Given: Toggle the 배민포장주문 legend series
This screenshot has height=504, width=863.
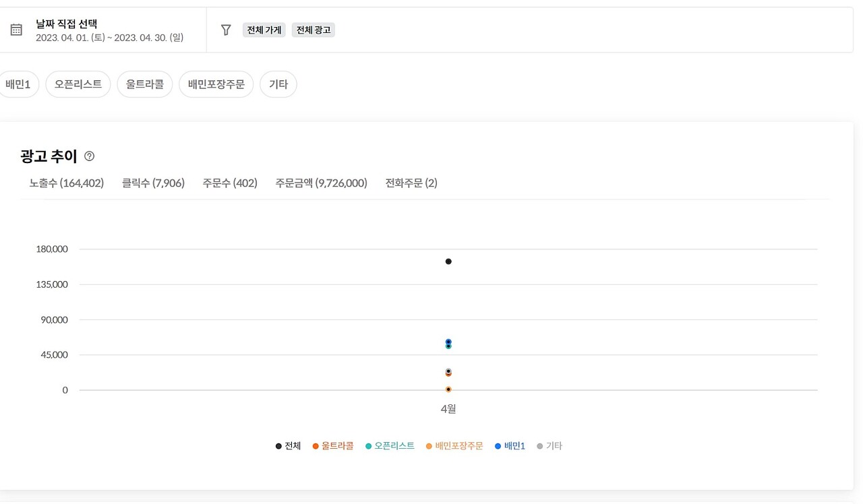Looking at the screenshot, I should click(454, 446).
